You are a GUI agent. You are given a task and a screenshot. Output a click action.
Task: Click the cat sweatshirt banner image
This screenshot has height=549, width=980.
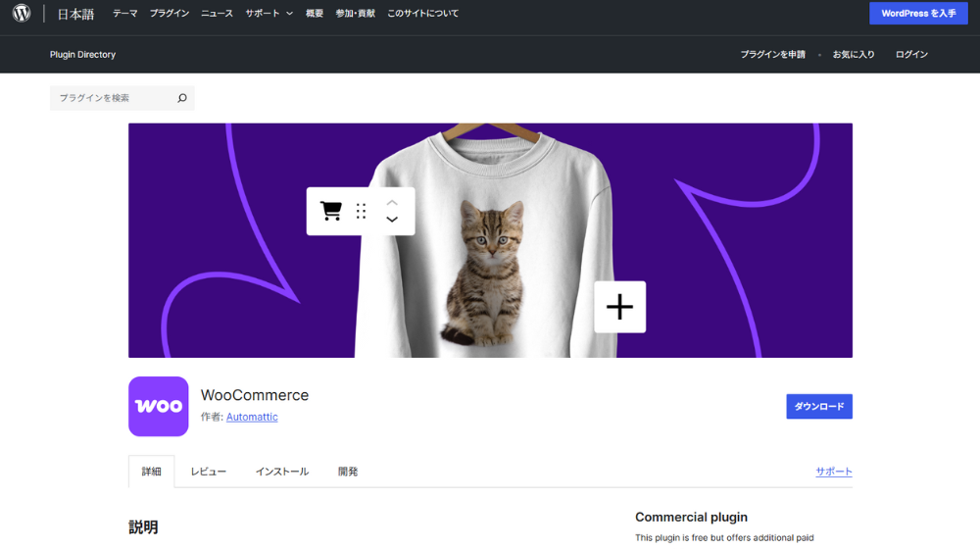[x=491, y=240]
